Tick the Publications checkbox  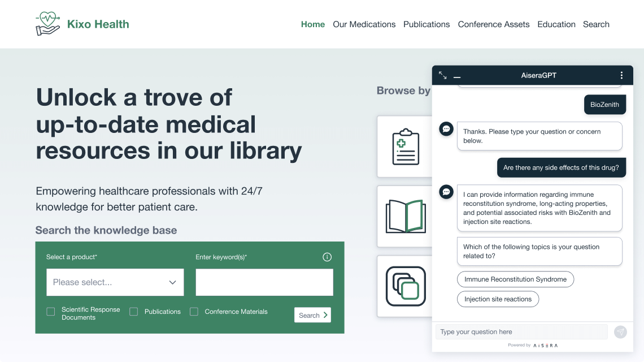pyautogui.click(x=133, y=312)
